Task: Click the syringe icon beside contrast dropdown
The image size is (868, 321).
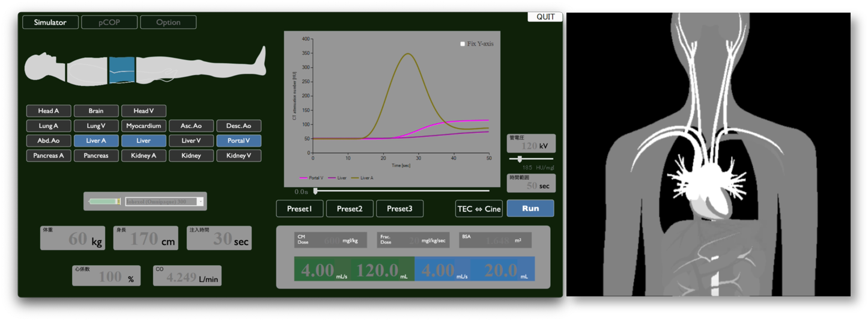Action: click(x=105, y=202)
